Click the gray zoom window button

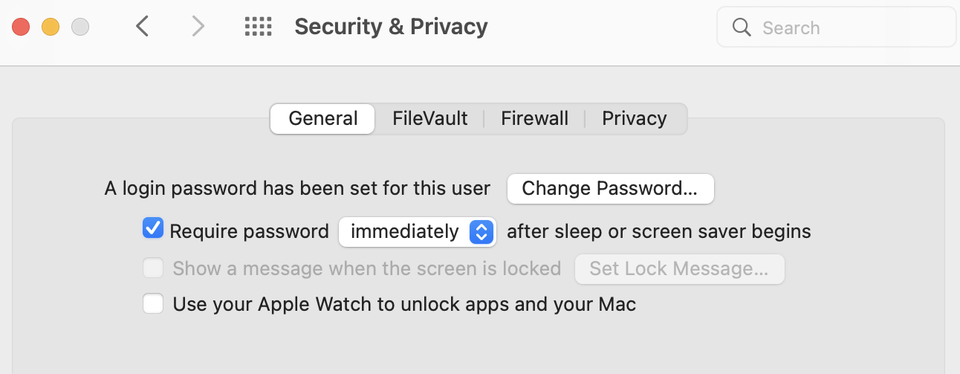(80, 27)
